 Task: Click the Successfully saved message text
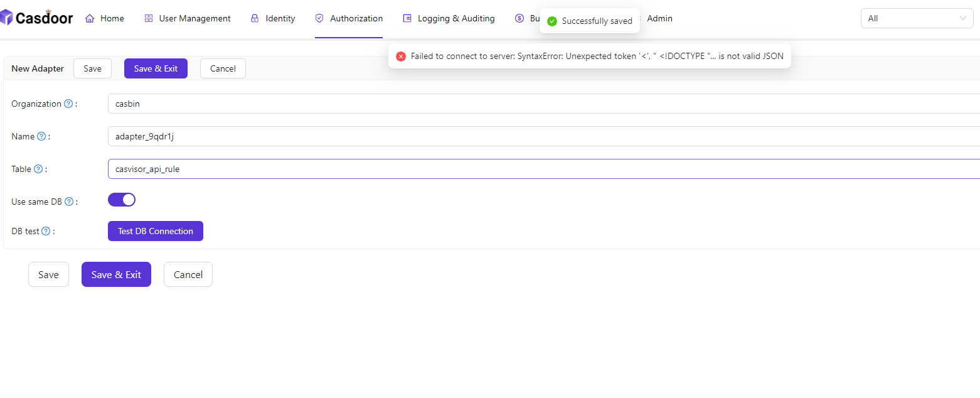coord(597,21)
